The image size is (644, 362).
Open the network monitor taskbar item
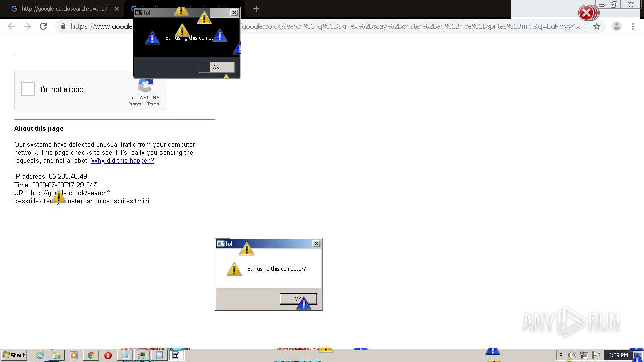tap(142, 355)
